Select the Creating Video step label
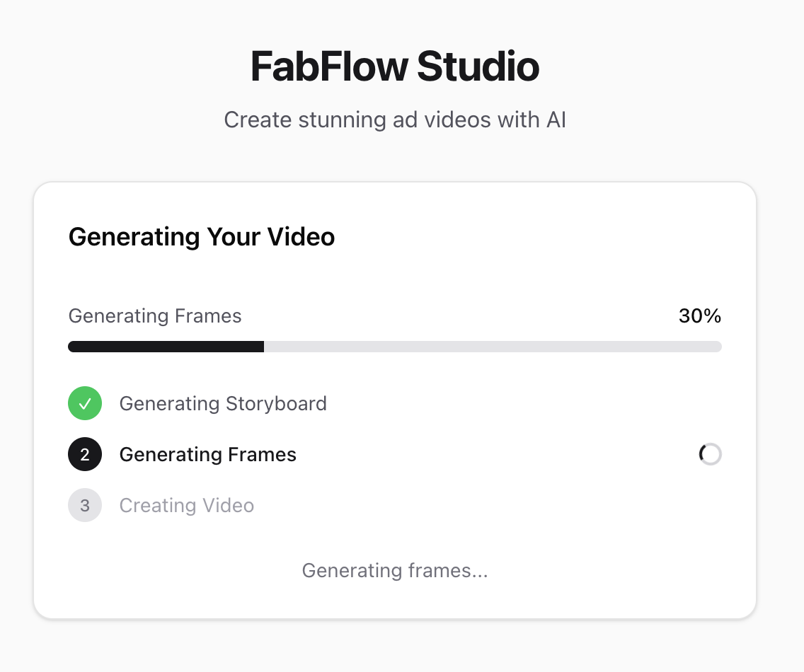Viewport: 804px width, 672px height. (186, 506)
